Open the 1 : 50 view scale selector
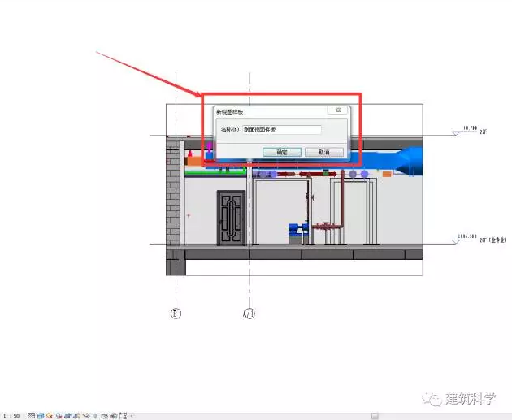 pos(11,416)
